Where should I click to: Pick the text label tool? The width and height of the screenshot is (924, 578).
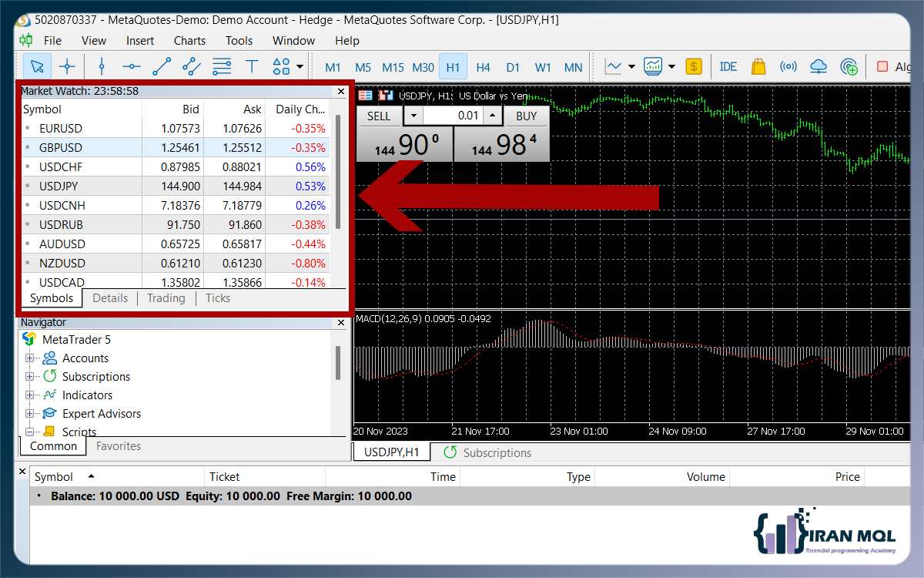[x=252, y=67]
